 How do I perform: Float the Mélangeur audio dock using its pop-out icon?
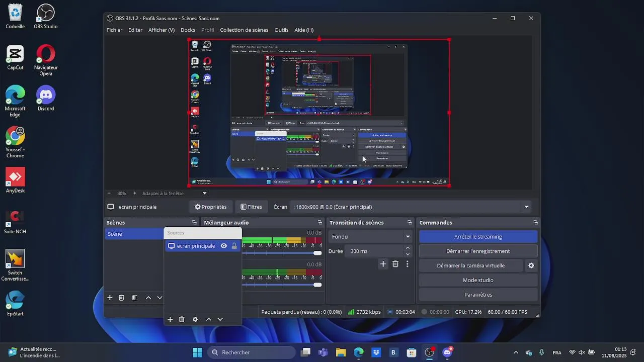319,223
